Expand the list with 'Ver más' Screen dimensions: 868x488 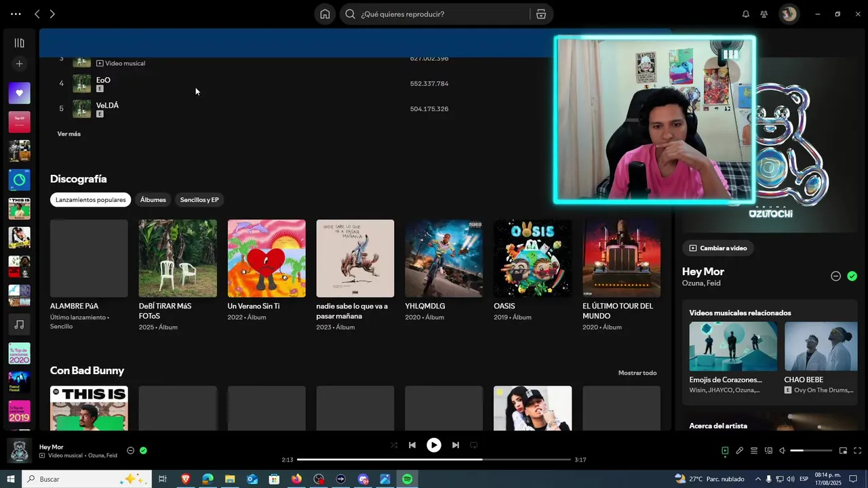[69, 134]
